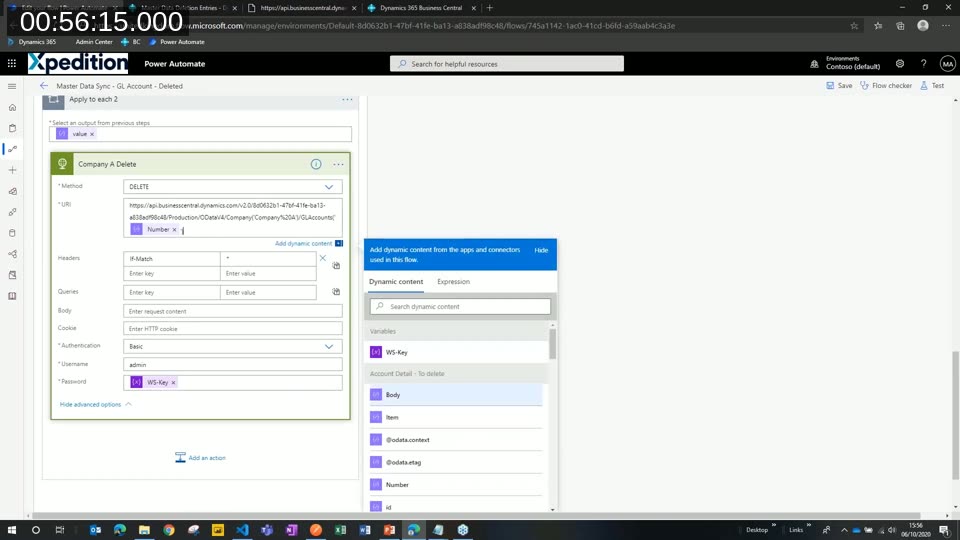Click the Search for helpful resources box
Viewport: 960px width, 540px height.
click(x=507, y=64)
